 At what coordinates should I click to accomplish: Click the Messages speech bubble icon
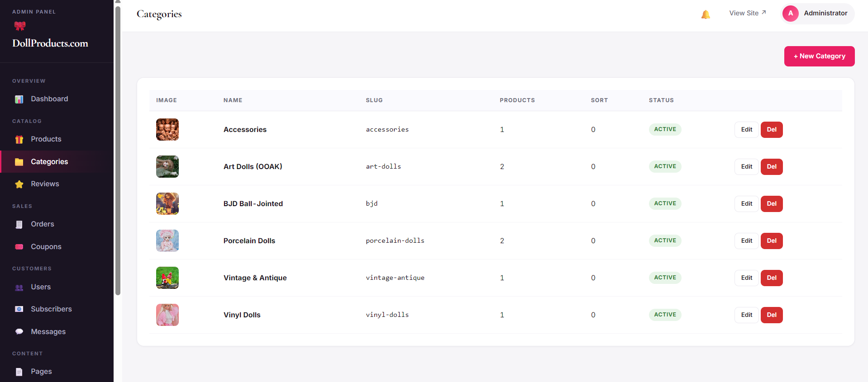pos(19,332)
